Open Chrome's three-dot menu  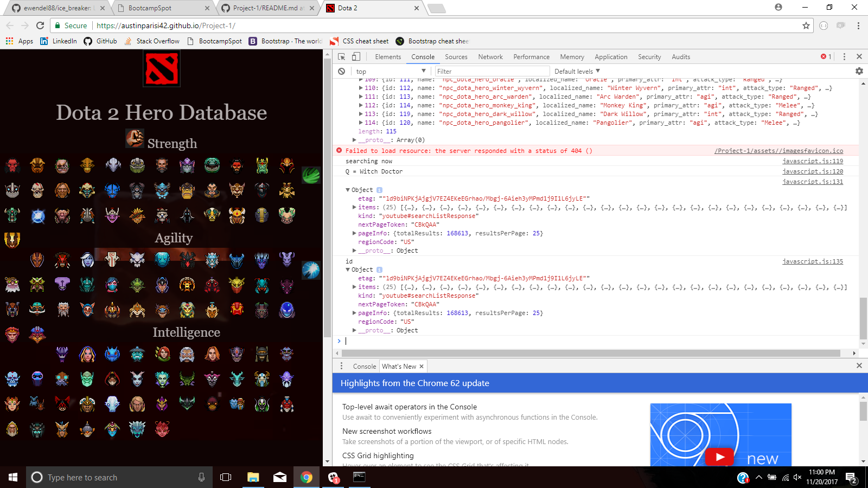(858, 26)
